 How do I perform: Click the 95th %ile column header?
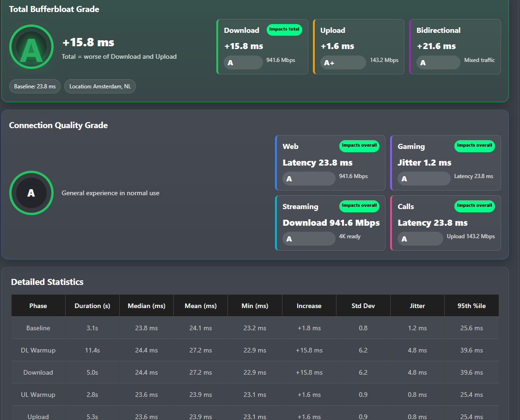471,306
